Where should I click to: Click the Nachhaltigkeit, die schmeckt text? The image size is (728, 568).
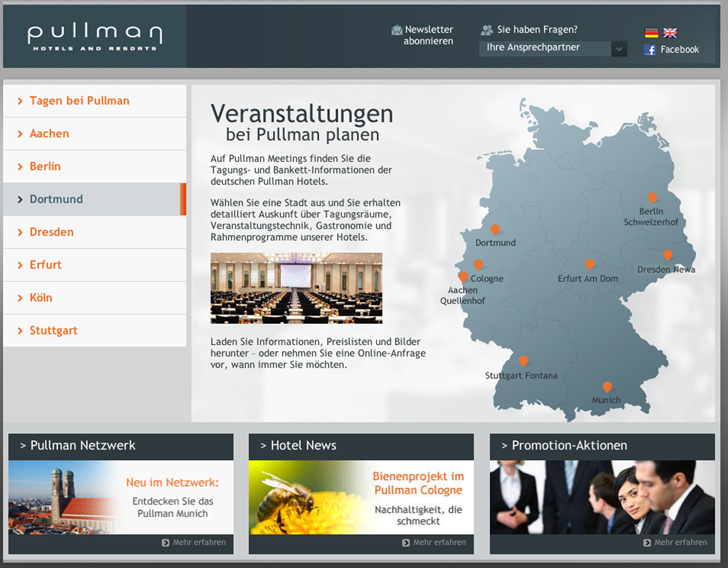coord(418,515)
